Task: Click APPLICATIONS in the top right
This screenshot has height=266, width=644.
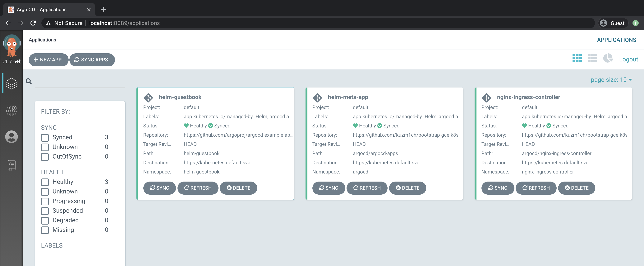Action: [616, 40]
